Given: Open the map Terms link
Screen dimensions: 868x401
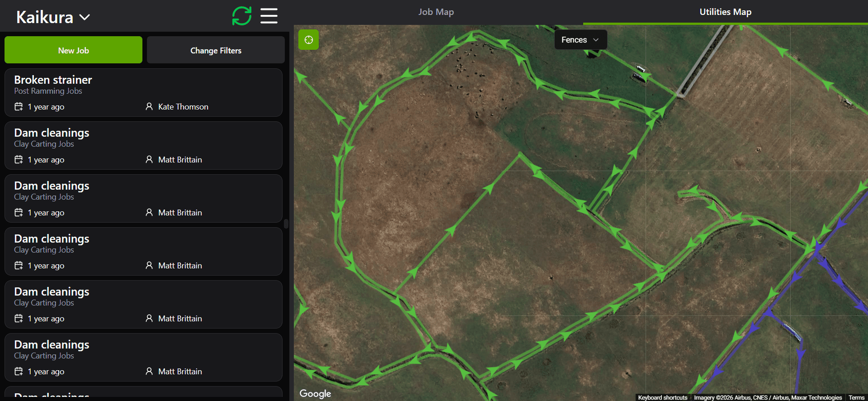Looking at the screenshot, I should pos(856,397).
